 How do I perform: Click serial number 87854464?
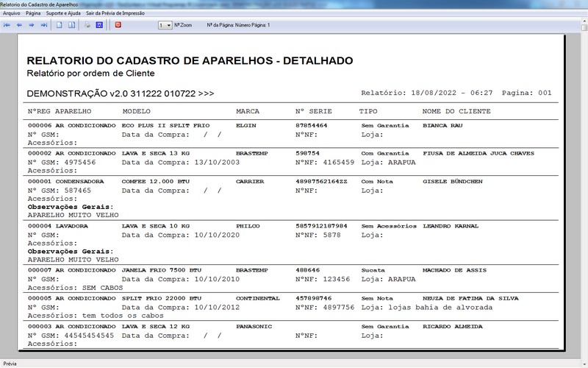coord(311,125)
